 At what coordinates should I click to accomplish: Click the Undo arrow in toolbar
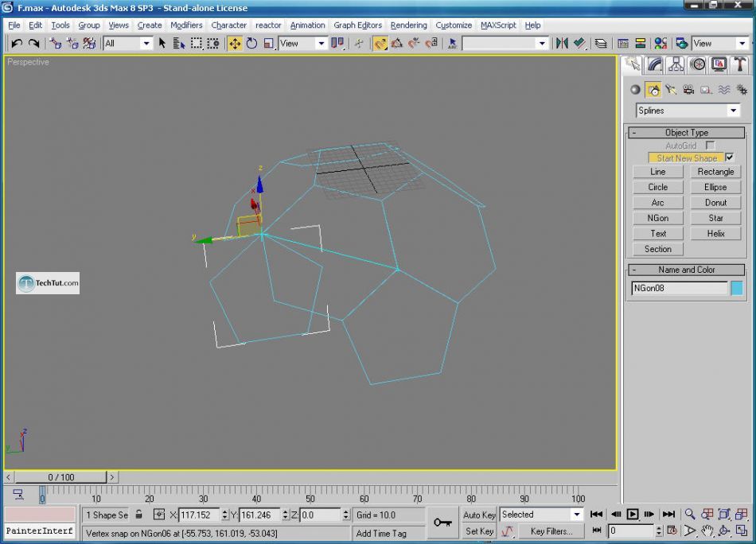pos(16,44)
